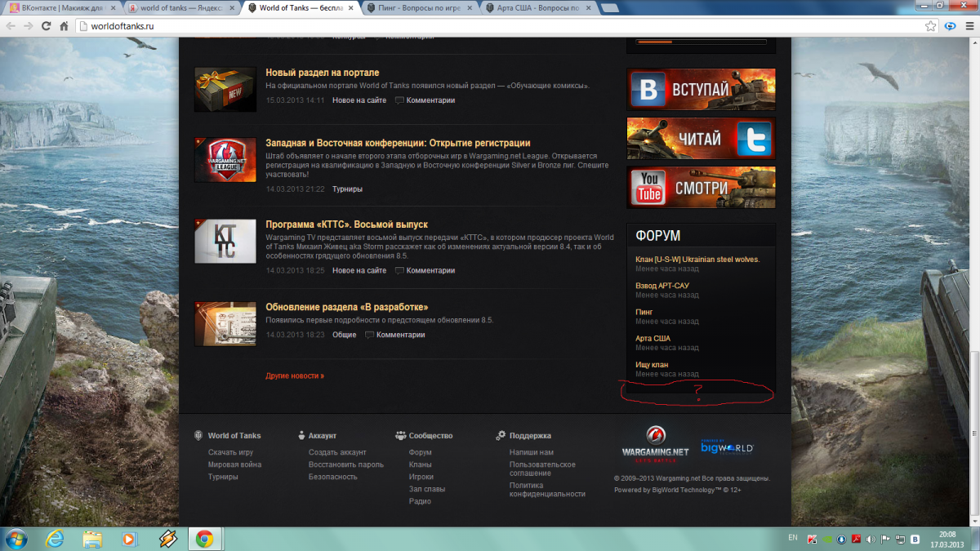The width and height of the screenshot is (980, 551).
Task: Close the 'Пинг - Вопросы по игре' tab
Action: [x=470, y=7]
